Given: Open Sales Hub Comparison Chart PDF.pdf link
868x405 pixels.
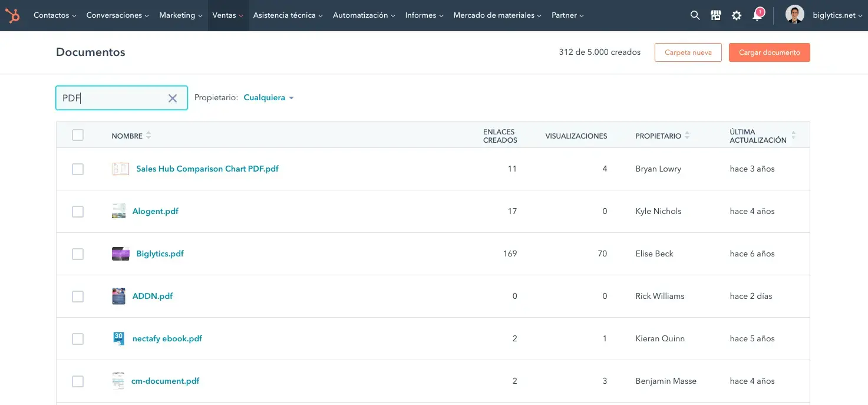Looking at the screenshot, I should pos(207,169).
